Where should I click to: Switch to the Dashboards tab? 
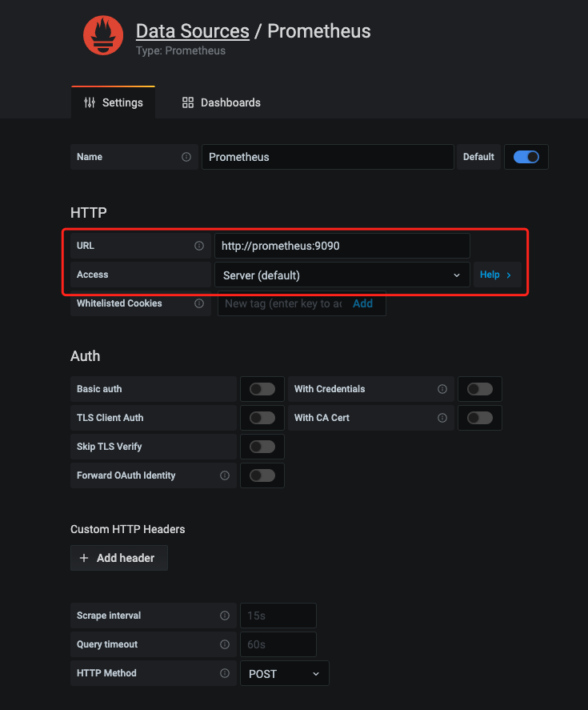tap(222, 102)
